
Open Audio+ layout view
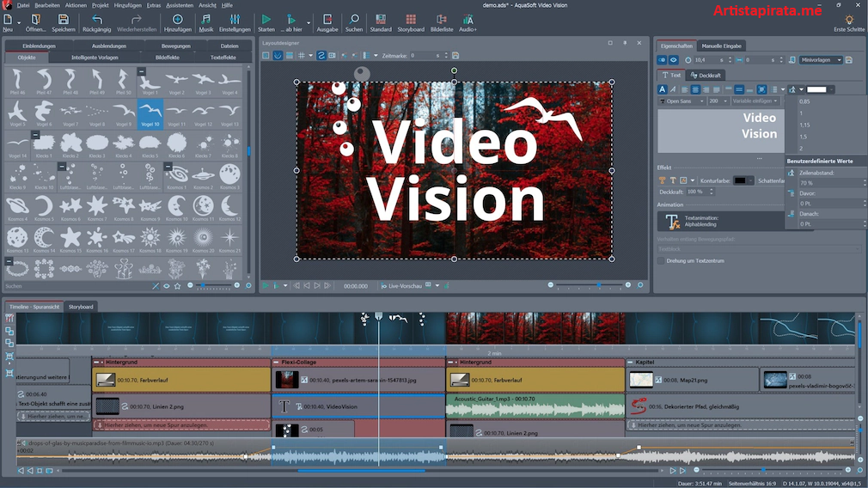pos(468,22)
